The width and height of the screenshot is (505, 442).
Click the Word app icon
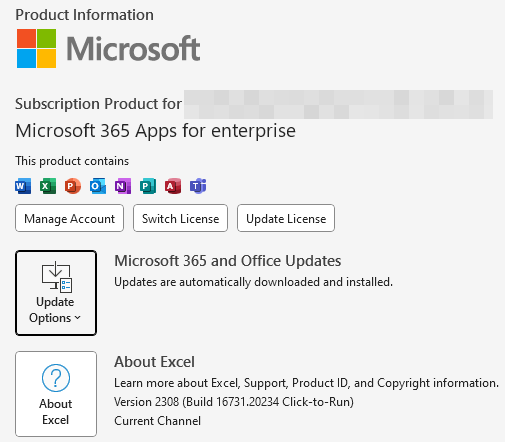click(x=23, y=186)
